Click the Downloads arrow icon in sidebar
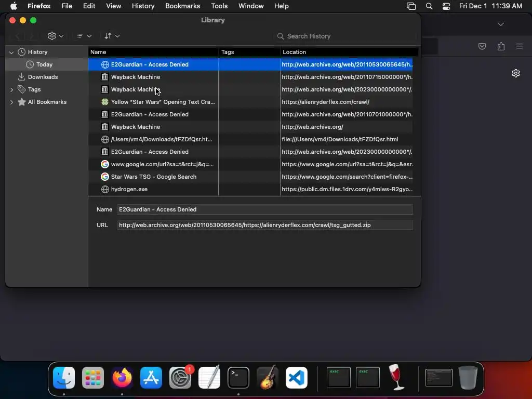 pos(22,77)
